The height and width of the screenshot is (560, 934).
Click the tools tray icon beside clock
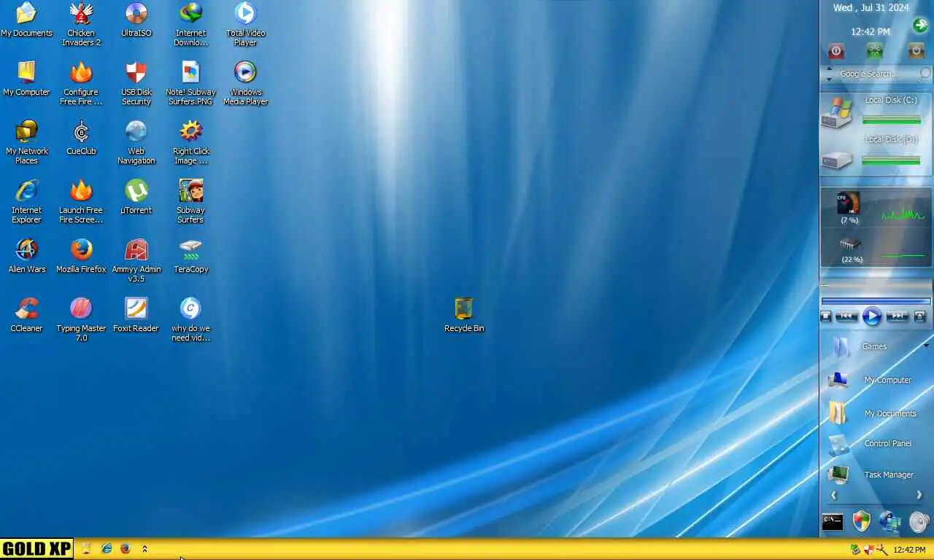click(881, 550)
